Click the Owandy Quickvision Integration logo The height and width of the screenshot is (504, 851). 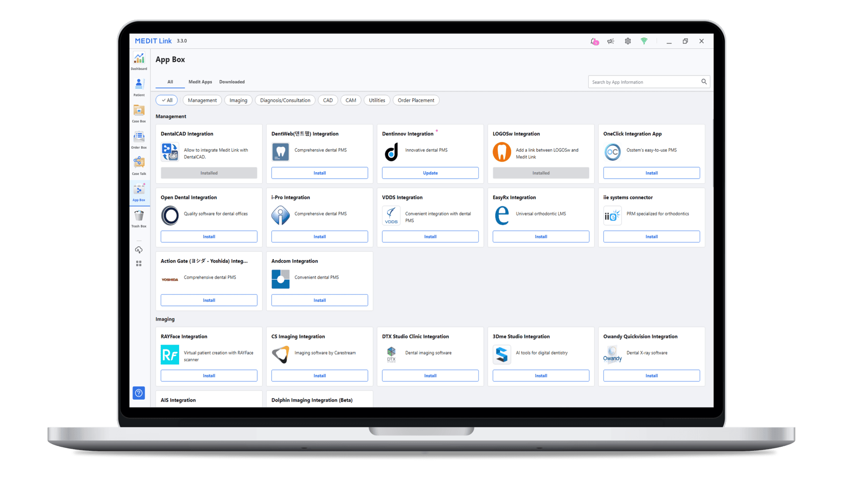[613, 355]
